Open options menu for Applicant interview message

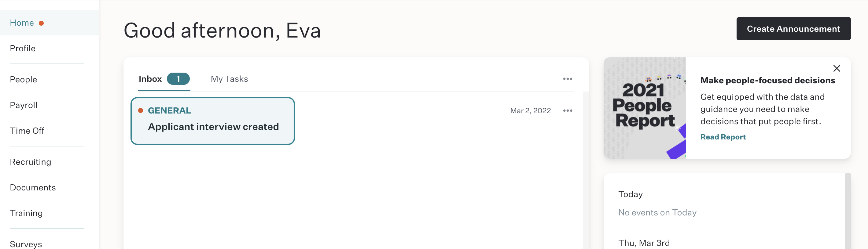pos(568,111)
